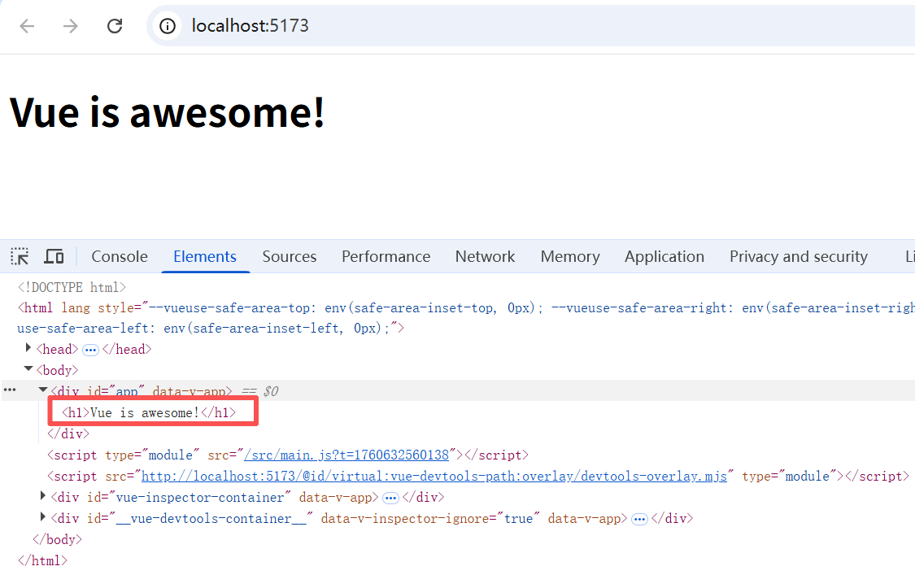Go forward to the next page
915x588 pixels.
point(71,26)
